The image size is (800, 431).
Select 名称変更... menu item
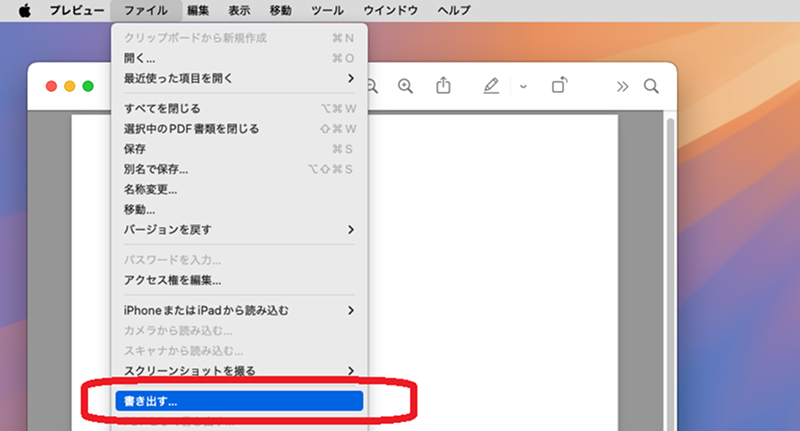click(239, 189)
